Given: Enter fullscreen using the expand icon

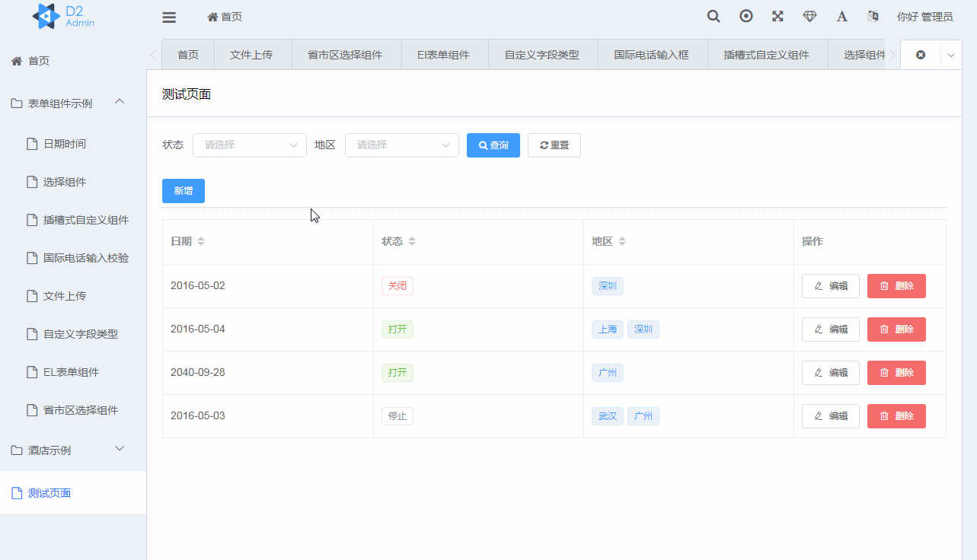Looking at the screenshot, I should click(x=777, y=16).
